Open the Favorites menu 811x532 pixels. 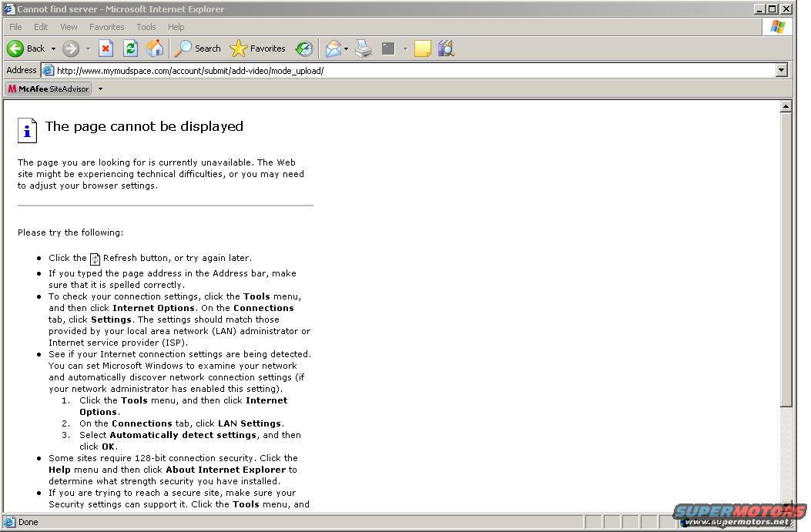click(106, 27)
